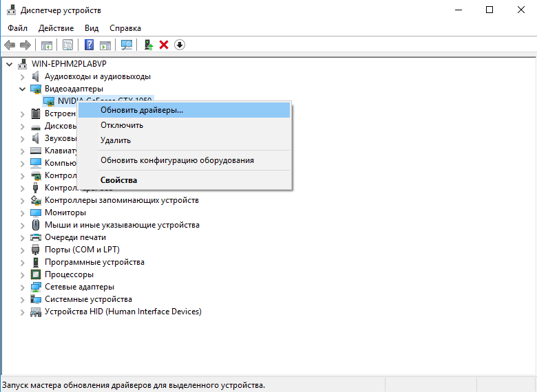Select Обновить конфигурацию оборудования menu entry
The height and width of the screenshot is (392, 537).
[x=185, y=160]
